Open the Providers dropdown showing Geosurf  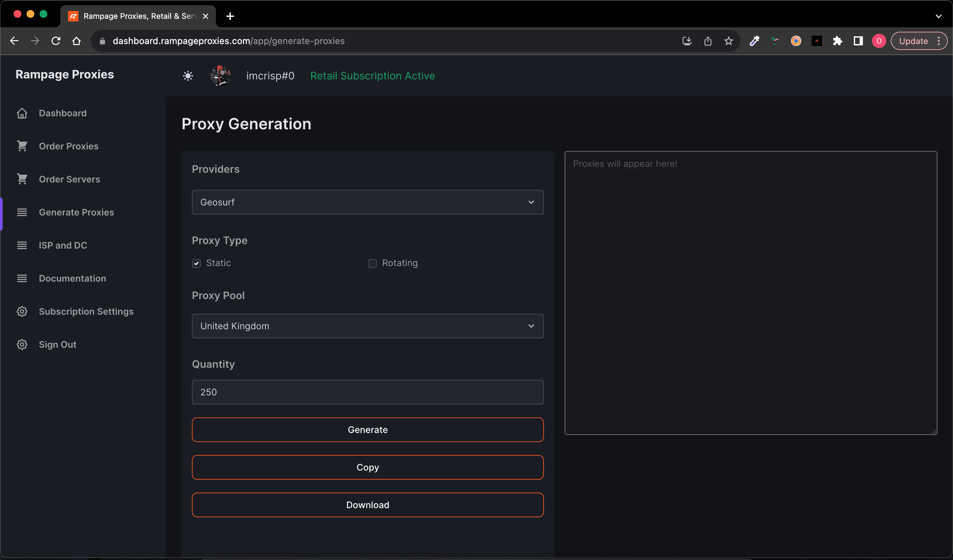pos(368,202)
